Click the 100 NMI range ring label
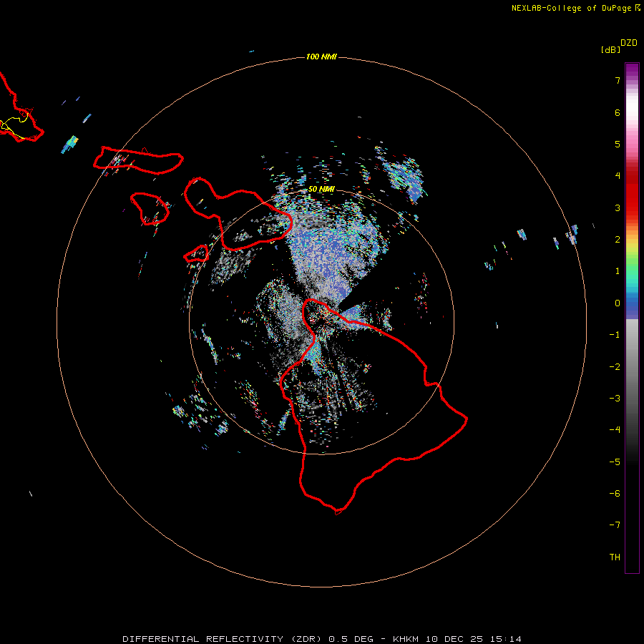 click(x=321, y=57)
